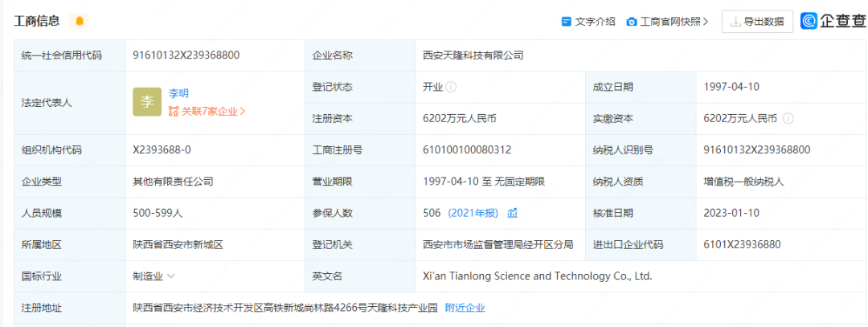Click the 文字介绍 document icon
The height and width of the screenshot is (327, 868).
[566, 22]
